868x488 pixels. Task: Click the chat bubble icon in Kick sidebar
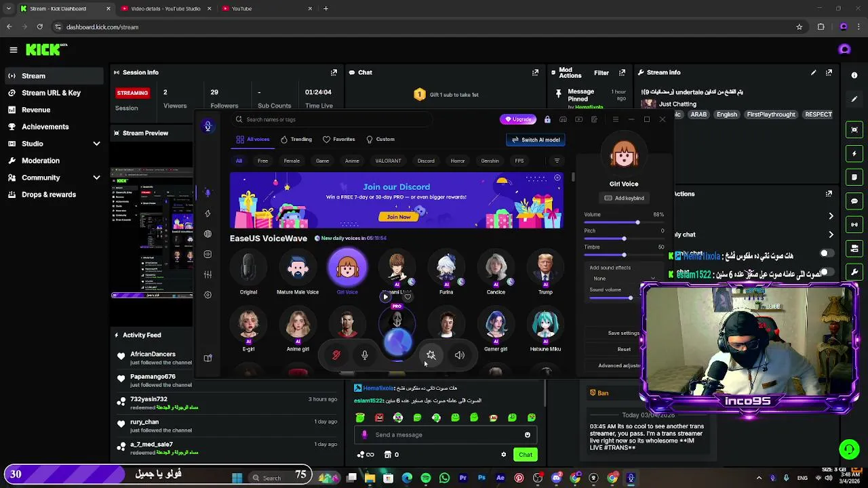854,201
